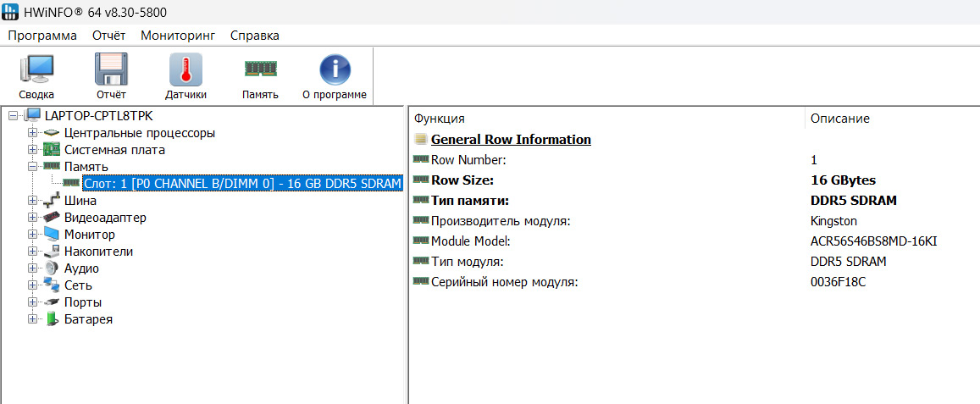This screenshot has width=980, height=404.
Task: Open the Справка menu
Action: 254,36
